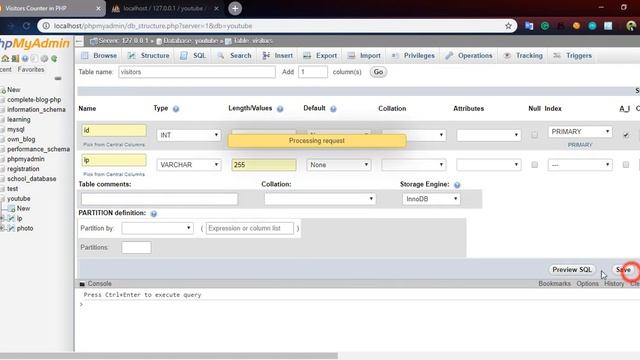Screen dimensions: 640x360
Task: Toggle A_I checkbox for ip column
Action: click(x=626, y=165)
